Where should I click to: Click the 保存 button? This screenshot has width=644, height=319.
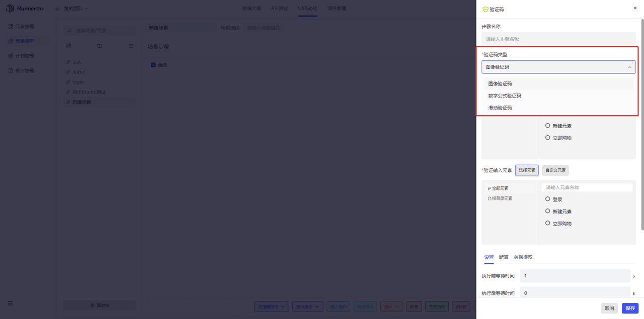point(630,308)
